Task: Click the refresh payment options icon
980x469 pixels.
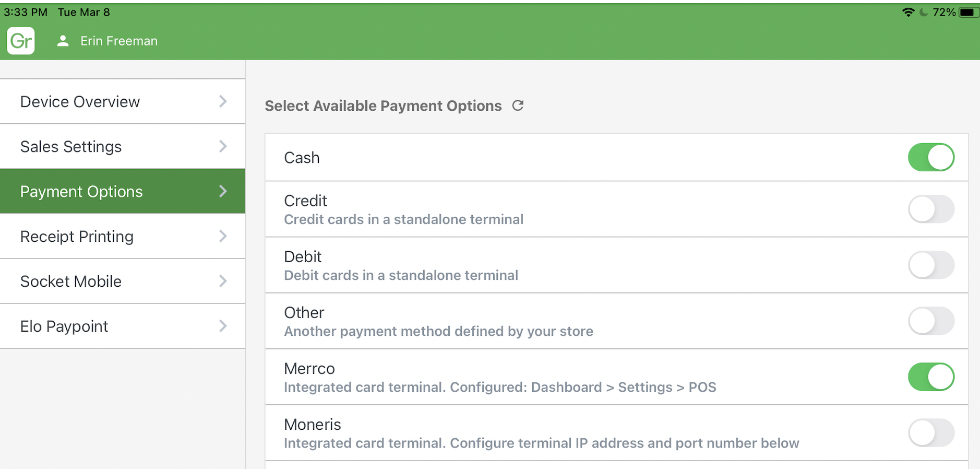Action: [x=518, y=105]
